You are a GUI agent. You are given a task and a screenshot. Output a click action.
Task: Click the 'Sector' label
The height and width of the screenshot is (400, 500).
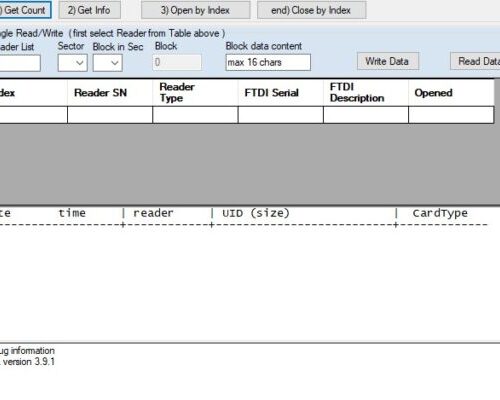71,46
